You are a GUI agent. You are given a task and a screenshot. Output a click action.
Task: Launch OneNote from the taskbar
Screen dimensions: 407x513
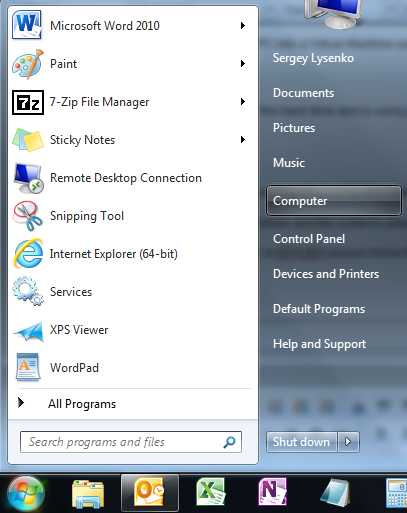(x=272, y=492)
